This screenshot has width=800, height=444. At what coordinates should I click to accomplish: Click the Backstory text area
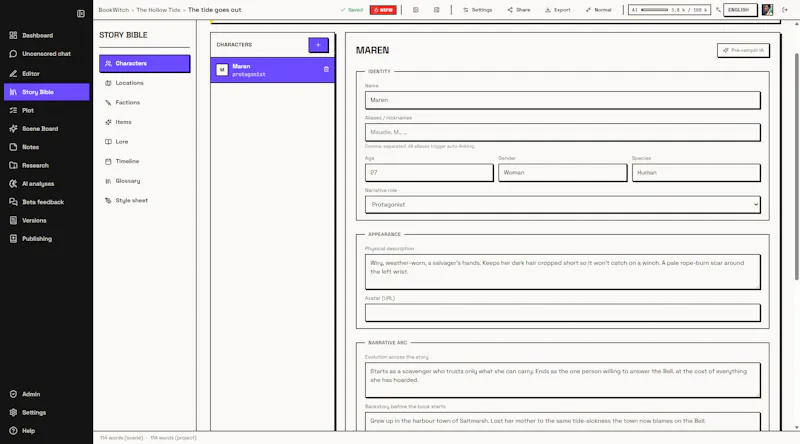click(562, 422)
